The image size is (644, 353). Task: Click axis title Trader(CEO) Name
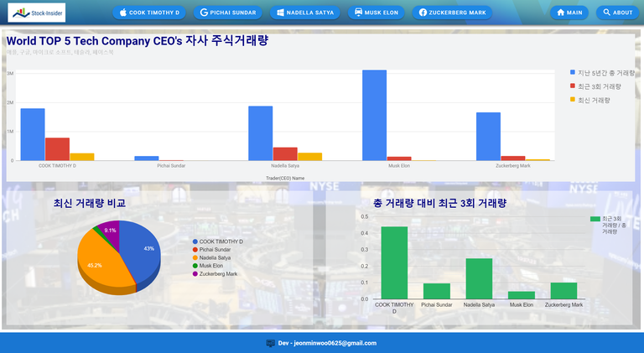click(x=285, y=178)
